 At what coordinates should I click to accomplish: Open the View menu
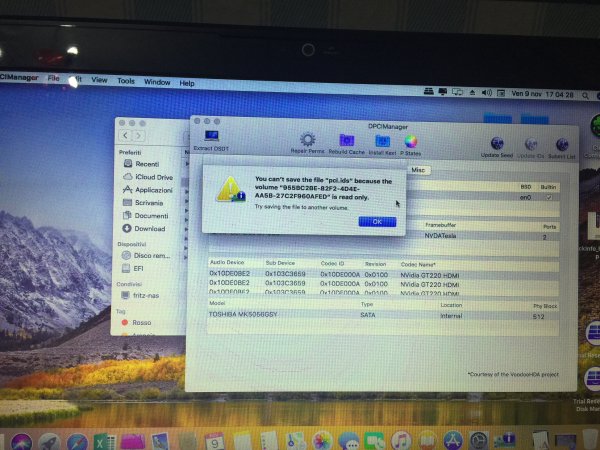click(99, 80)
